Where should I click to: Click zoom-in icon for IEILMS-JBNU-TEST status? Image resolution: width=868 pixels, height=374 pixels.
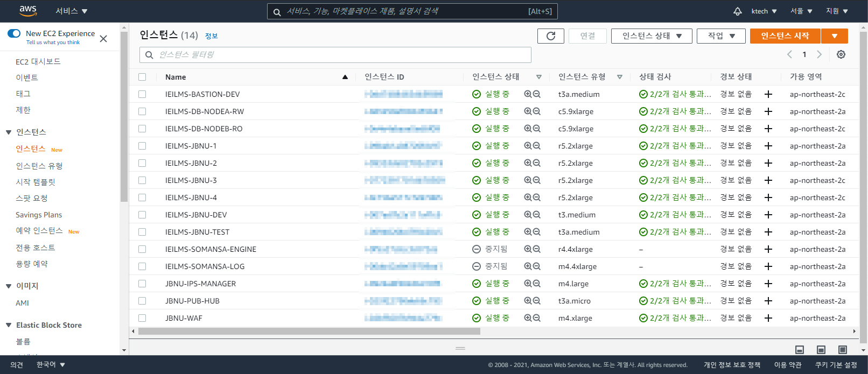click(528, 232)
